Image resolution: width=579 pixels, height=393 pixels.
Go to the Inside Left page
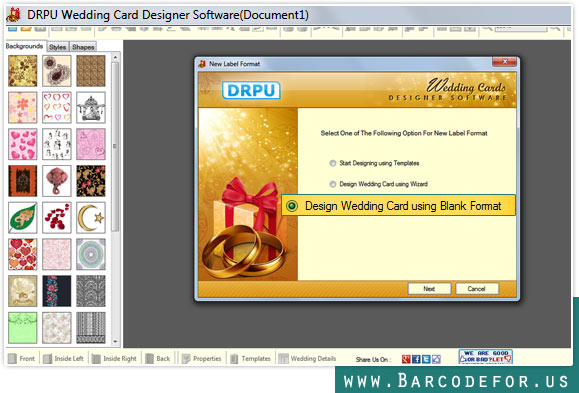pos(64,358)
